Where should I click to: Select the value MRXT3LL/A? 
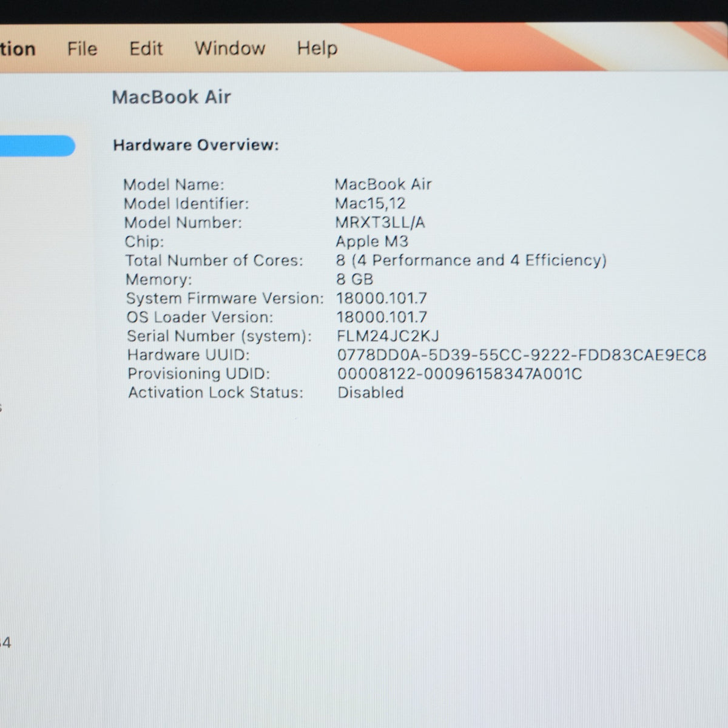[380, 223]
